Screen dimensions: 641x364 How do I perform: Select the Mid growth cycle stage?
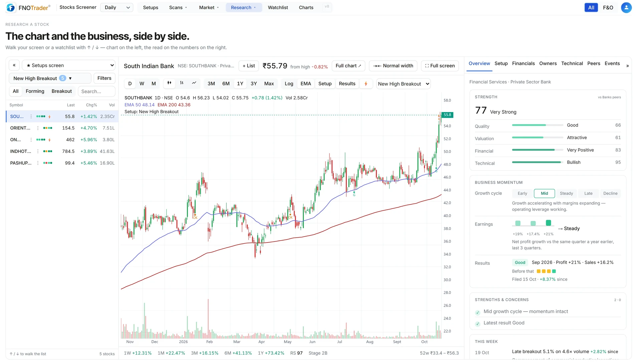click(x=544, y=194)
